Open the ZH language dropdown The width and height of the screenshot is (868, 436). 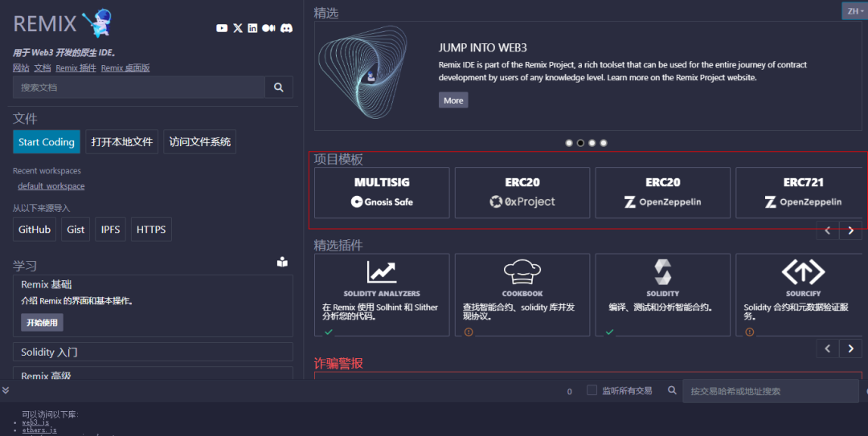[x=854, y=11]
